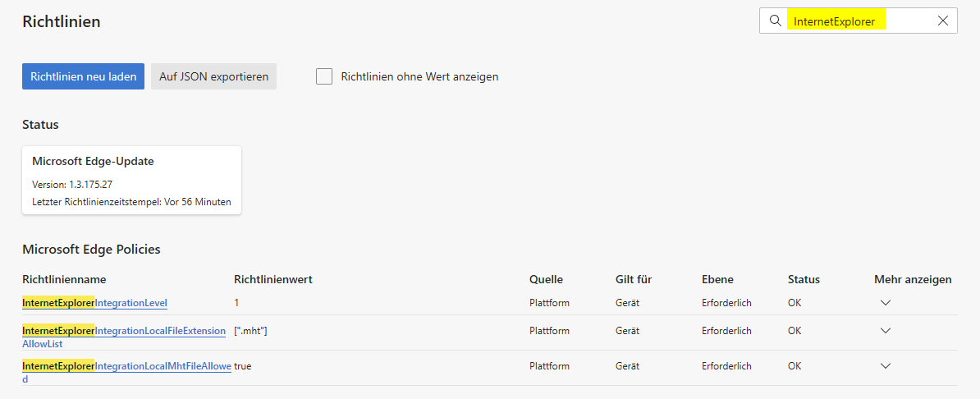Expand the LocalFileExtensionAllowList row chevron
Viewport: 980px width, 399px height.
(x=885, y=331)
